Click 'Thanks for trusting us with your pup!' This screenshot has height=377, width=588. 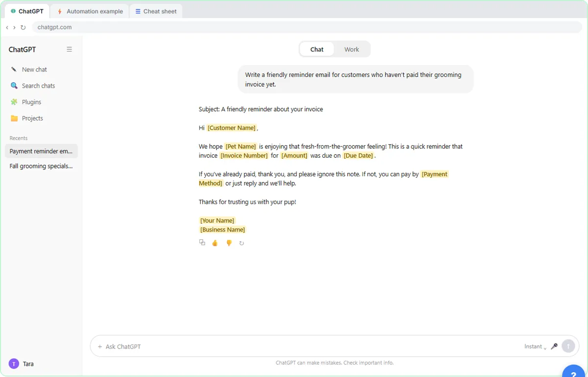tap(247, 202)
